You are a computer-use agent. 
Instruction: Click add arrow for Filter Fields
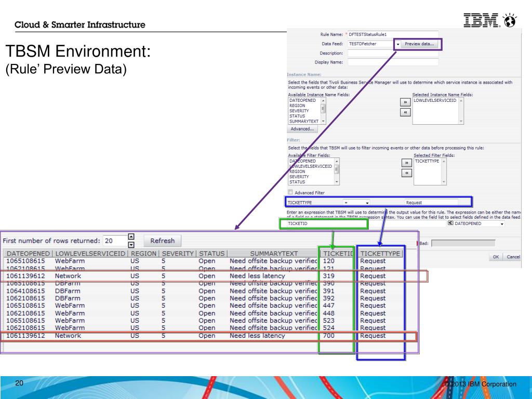[407, 163]
